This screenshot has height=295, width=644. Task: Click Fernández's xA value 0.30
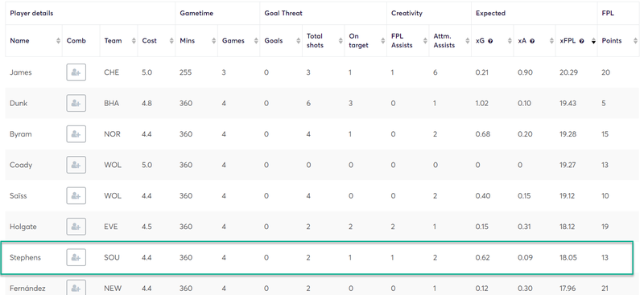525,288
